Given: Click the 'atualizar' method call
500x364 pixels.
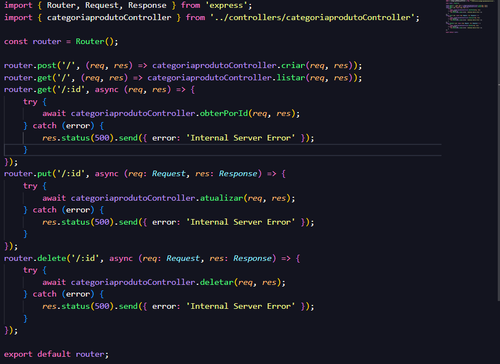Looking at the screenshot, I should pos(221,198).
